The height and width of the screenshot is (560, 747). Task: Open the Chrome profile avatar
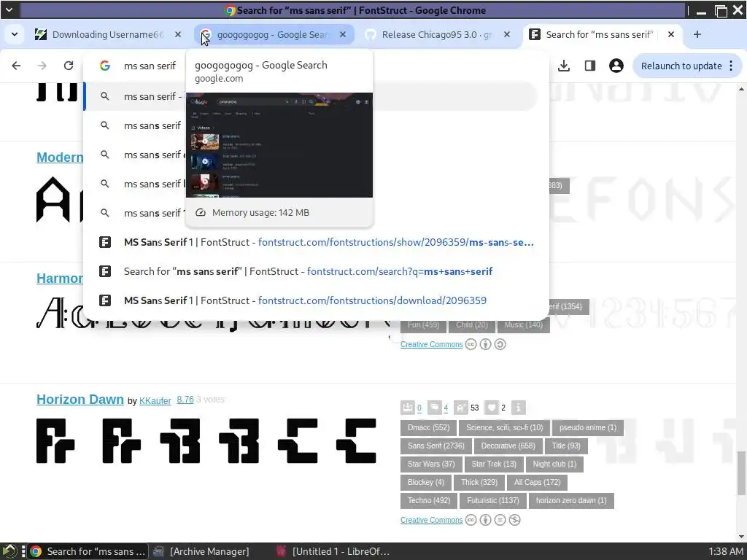click(616, 66)
